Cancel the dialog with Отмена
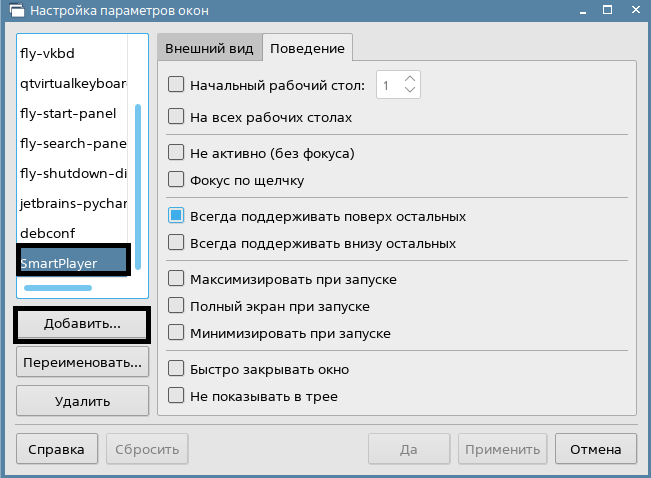651x478 pixels. click(x=596, y=450)
